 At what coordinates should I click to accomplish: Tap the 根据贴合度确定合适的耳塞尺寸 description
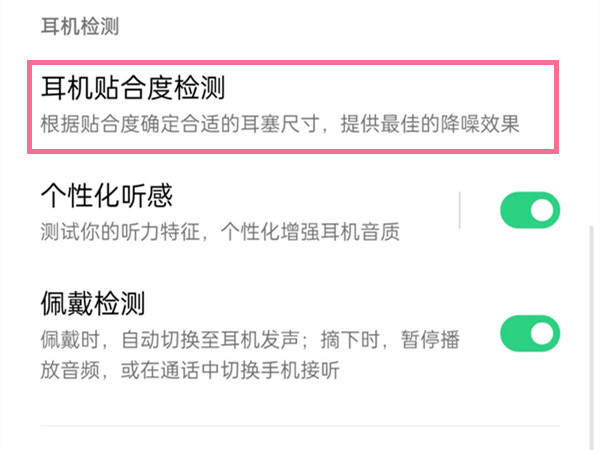(180, 124)
